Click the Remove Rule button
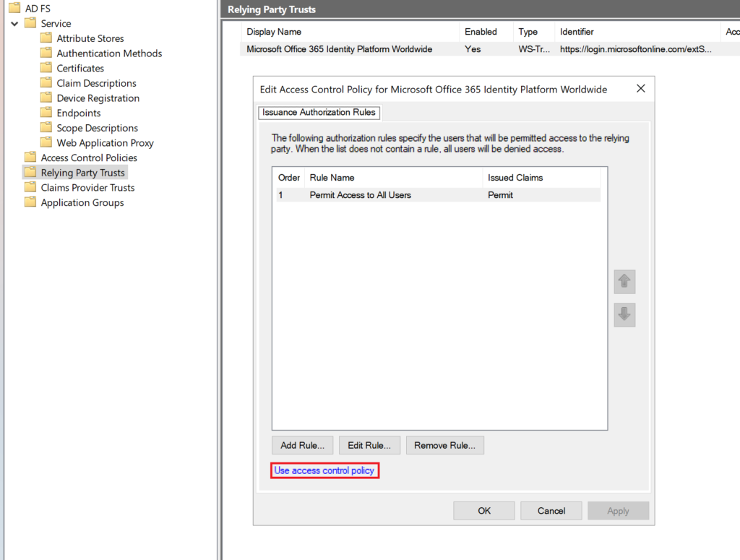The height and width of the screenshot is (560, 740). pyautogui.click(x=444, y=445)
